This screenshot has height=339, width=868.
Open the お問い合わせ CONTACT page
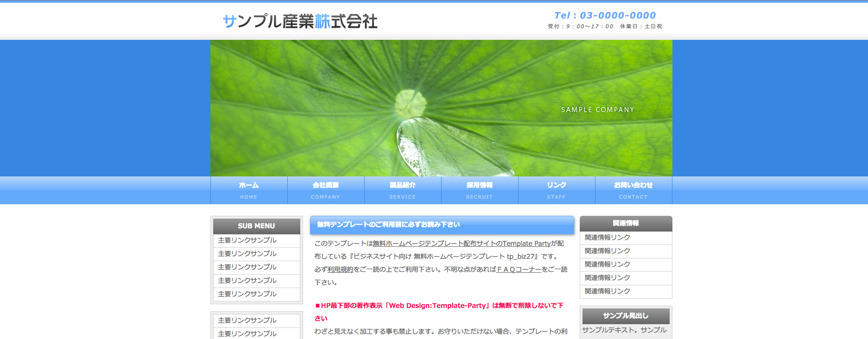634,190
